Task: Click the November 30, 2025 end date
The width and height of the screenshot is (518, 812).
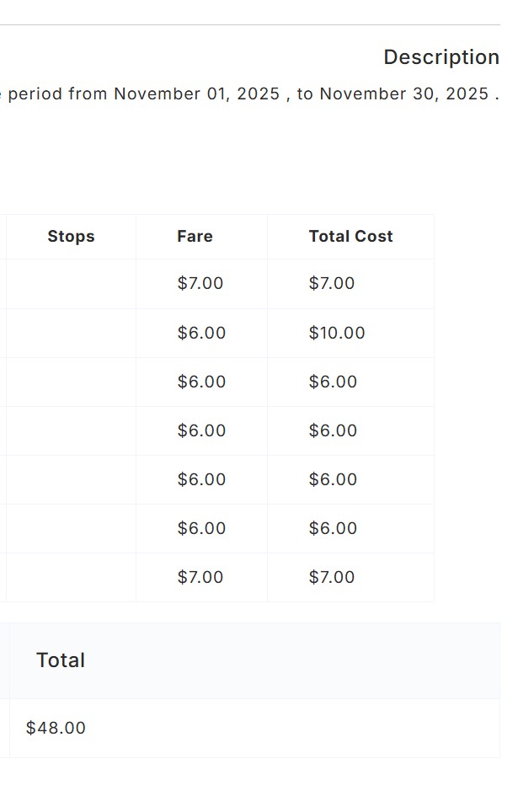Action: click(x=403, y=93)
